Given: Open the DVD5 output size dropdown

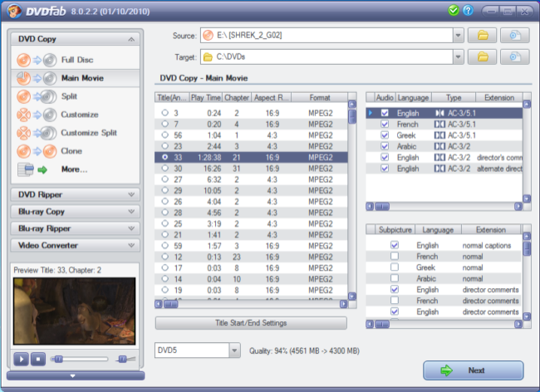Looking at the screenshot, I should click(x=233, y=350).
